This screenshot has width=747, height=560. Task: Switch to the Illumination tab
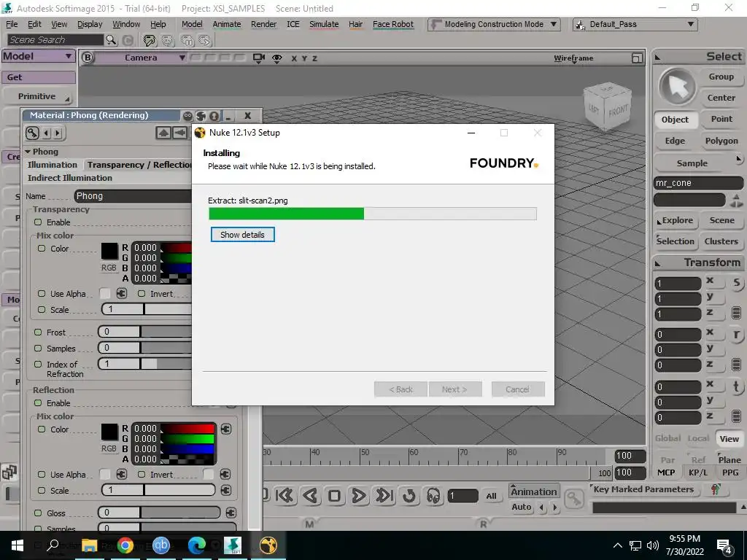[x=53, y=165]
